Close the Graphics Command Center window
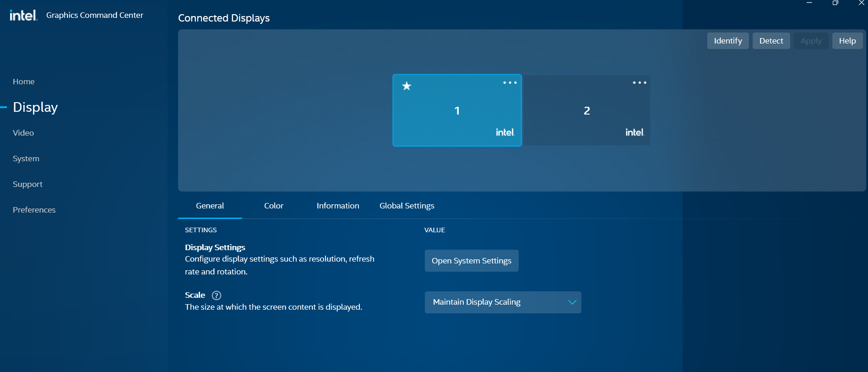Viewport: 868px width, 372px height. pyautogui.click(x=861, y=3)
